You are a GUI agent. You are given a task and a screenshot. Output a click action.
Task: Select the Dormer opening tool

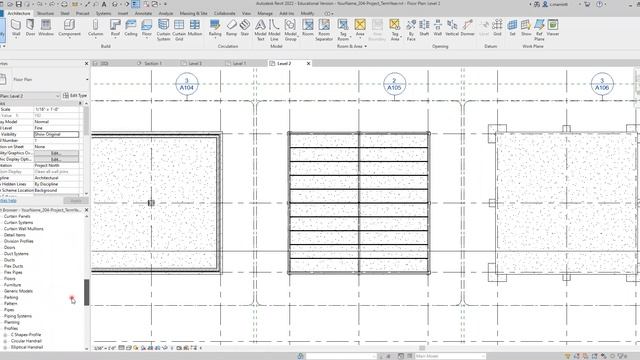(467, 28)
